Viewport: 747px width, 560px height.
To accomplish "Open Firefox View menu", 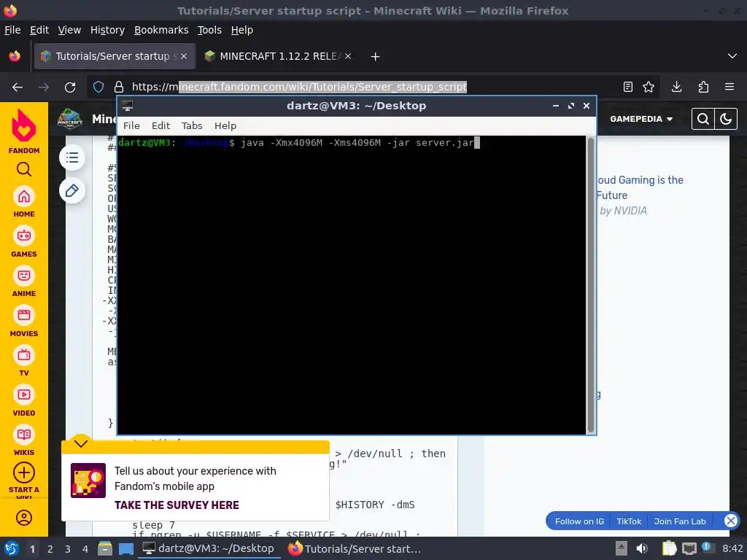I will [x=69, y=30].
